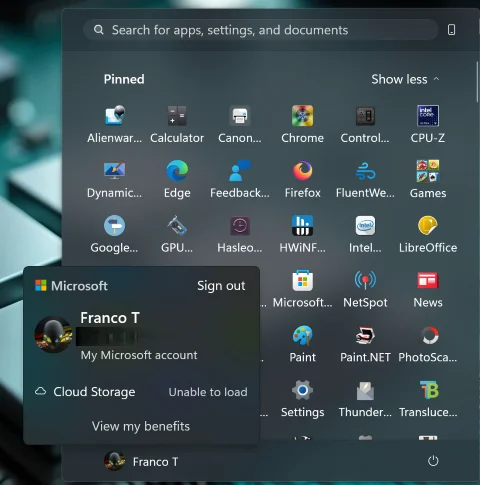Viewport: 480px width, 485px height.
Task: Launch LibreOffice
Action: click(x=428, y=234)
